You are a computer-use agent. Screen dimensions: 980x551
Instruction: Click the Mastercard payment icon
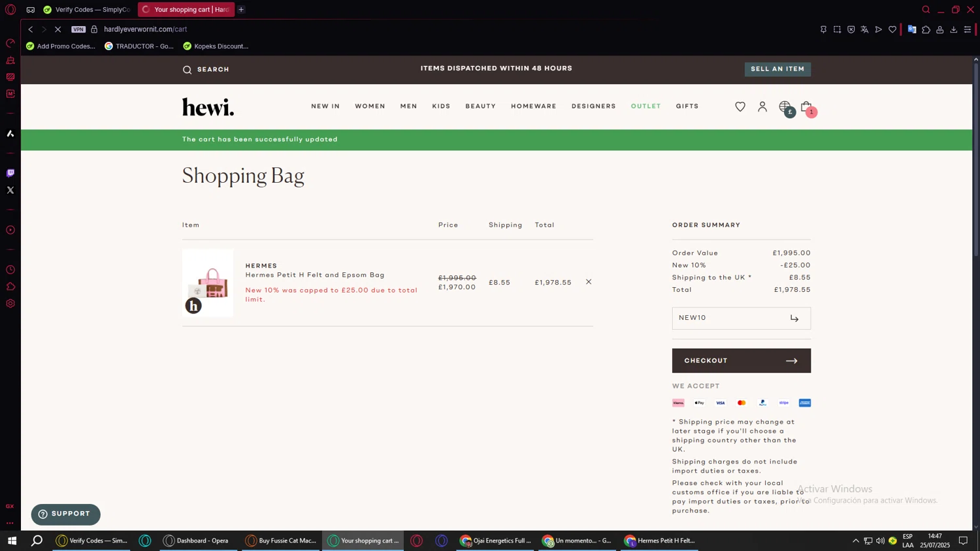tap(742, 403)
